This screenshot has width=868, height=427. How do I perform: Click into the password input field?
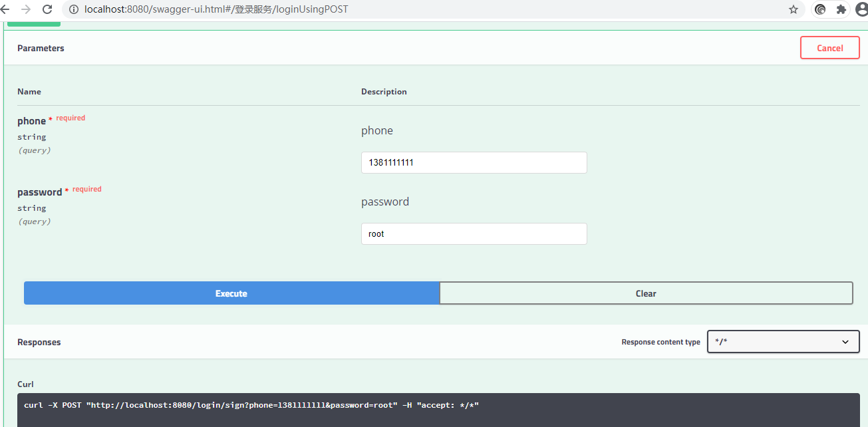(474, 233)
